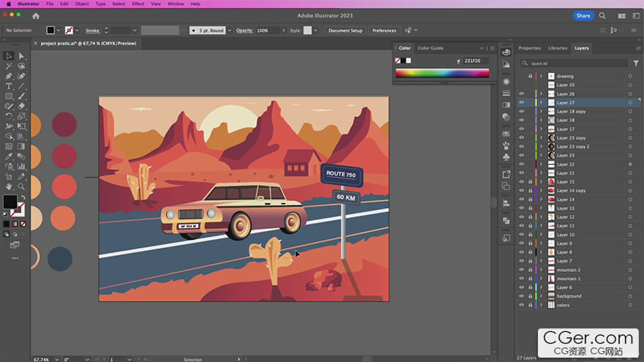
Task: Switch to the Libraries tab
Action: 558,48
